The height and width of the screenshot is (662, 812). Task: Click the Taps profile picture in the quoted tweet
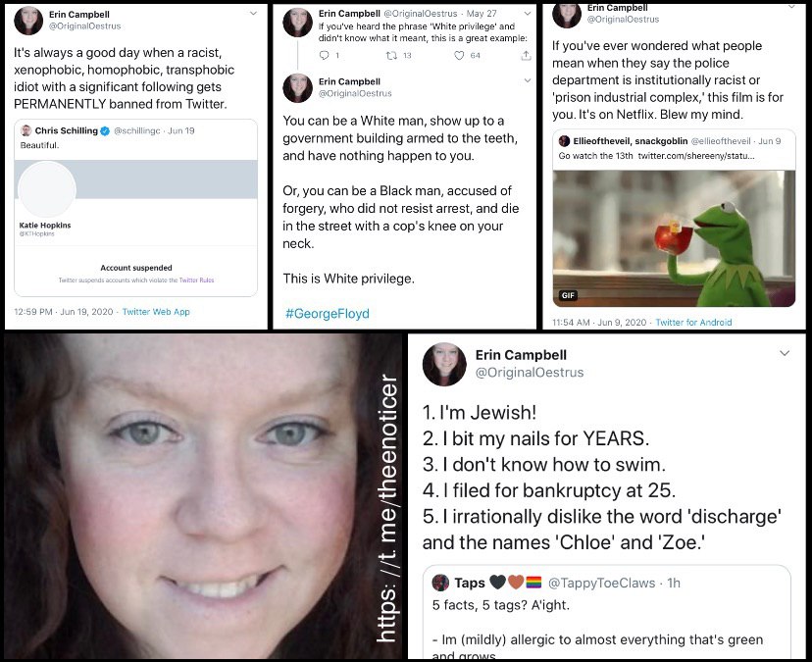440,583
